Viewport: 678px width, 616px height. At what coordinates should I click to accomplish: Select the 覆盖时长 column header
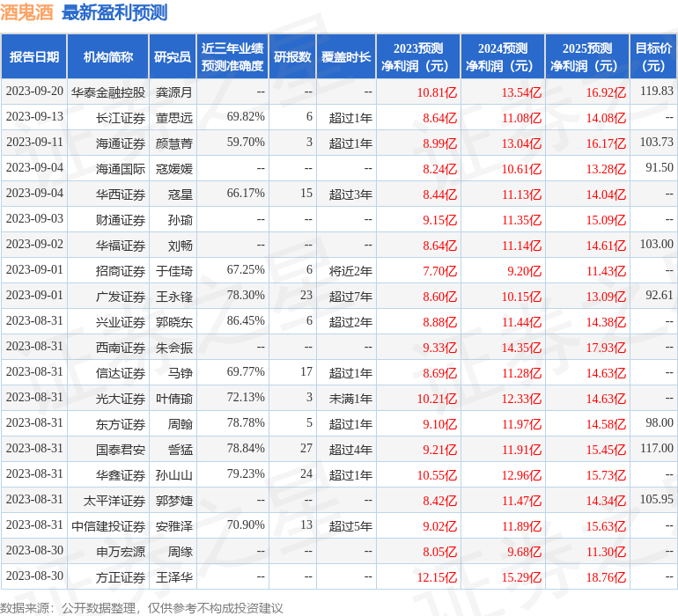[x=346, y=57]
